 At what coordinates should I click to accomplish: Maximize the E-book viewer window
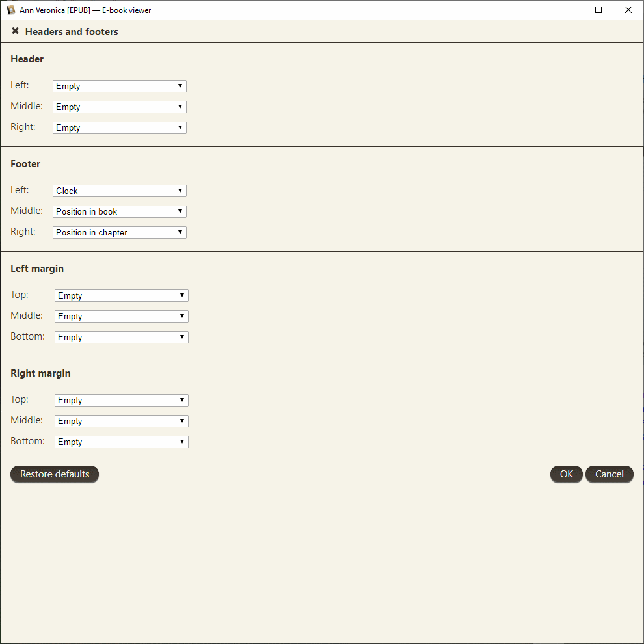tap(598, 10)
